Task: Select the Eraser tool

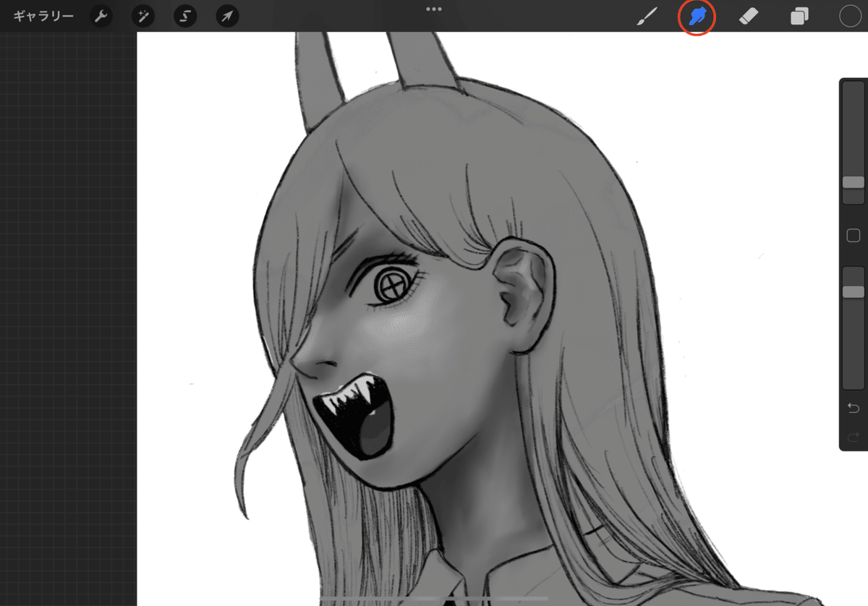Action: click(x=749, y=16)
